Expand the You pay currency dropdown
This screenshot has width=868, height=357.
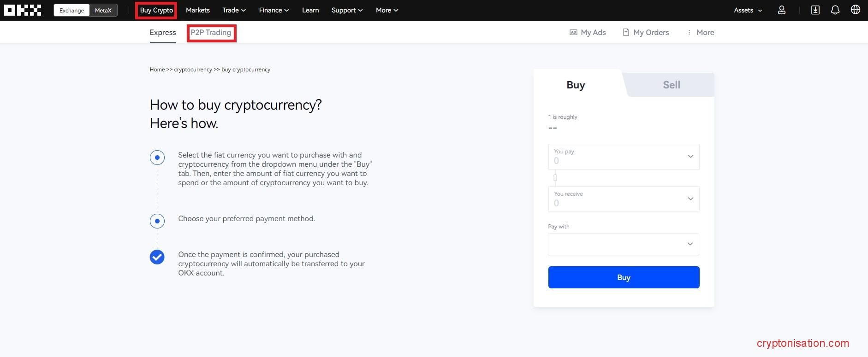(x=690, y=157)
